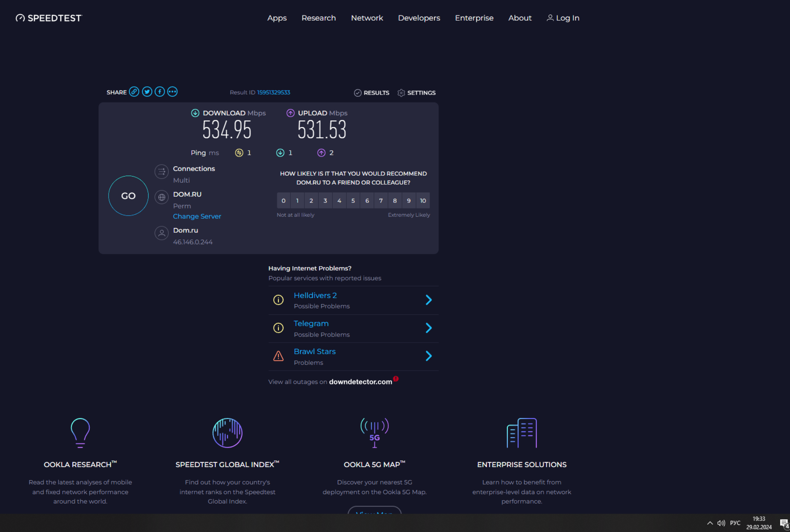Expand Helldivers 2 row chevron
The image size is (790, 532).
(429, 300)
